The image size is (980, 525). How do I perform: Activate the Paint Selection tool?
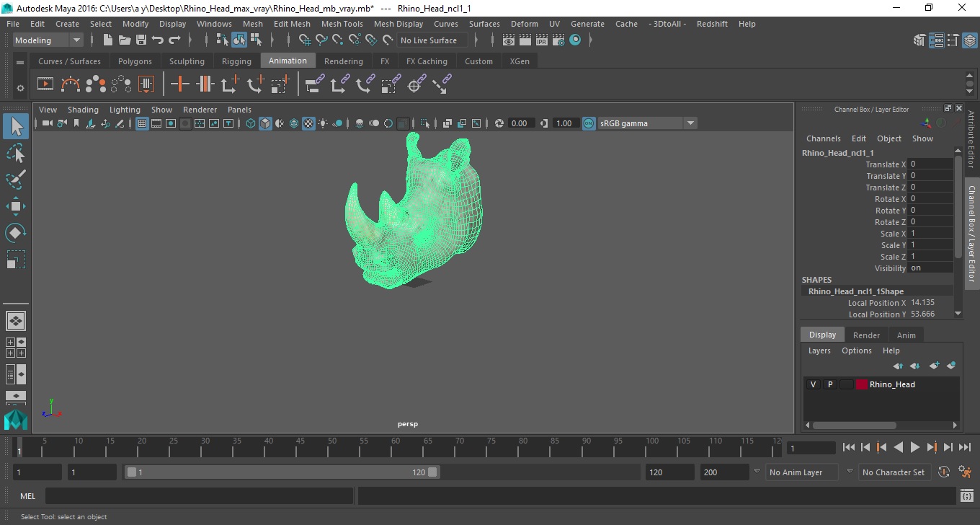coord(16,180)
